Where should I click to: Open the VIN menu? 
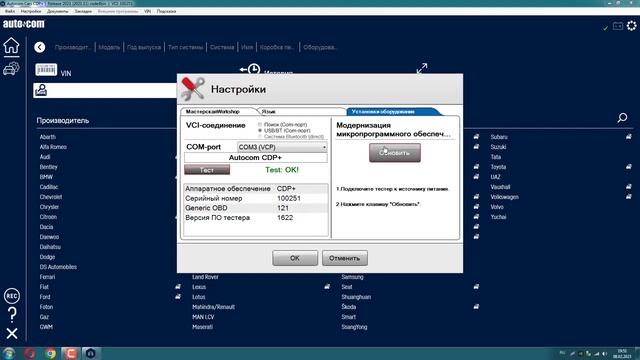pos(147,11)
